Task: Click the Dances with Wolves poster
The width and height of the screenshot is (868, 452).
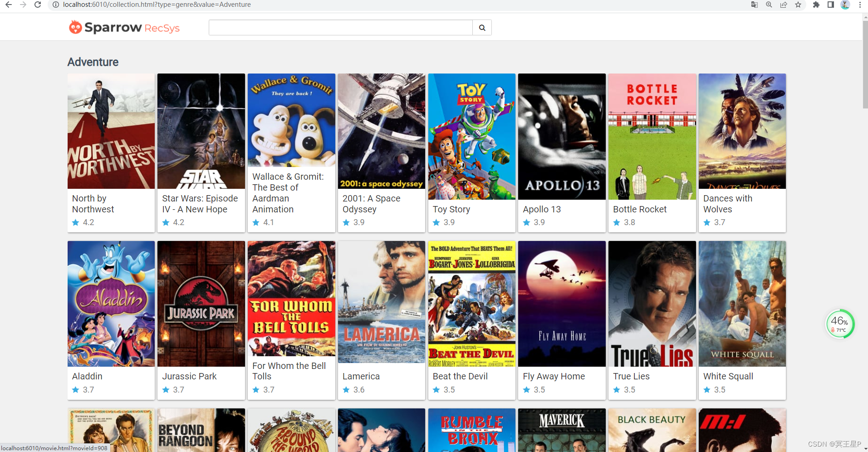Action: 742,131
